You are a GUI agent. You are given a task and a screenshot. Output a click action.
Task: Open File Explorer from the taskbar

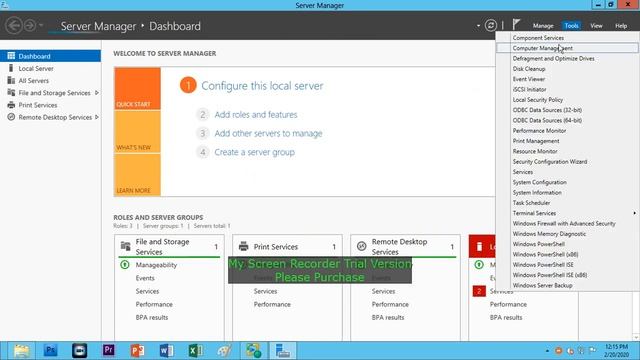22,351
